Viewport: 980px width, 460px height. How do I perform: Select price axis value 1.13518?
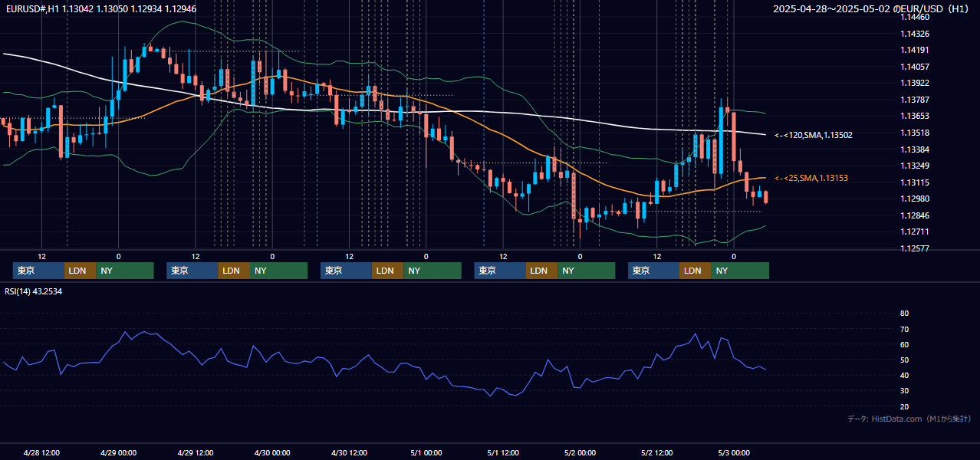915,133
